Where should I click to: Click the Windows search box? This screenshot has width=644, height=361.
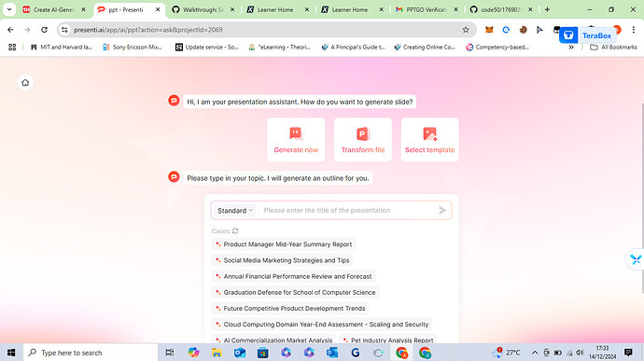(91, 353)
